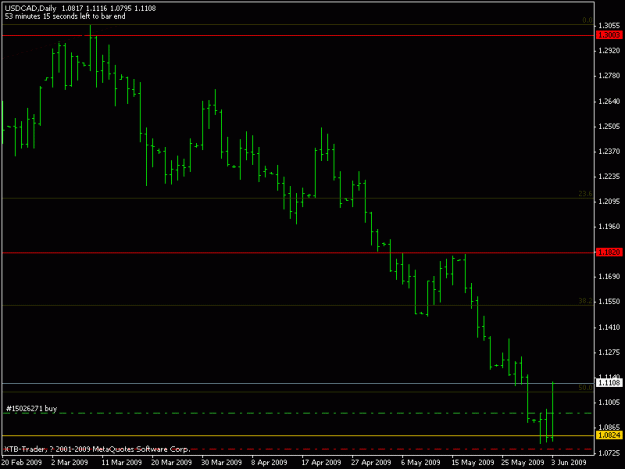
Task: Click the 1.1410 price scale value
Action: pyautogui.click(x=609, y=327)
